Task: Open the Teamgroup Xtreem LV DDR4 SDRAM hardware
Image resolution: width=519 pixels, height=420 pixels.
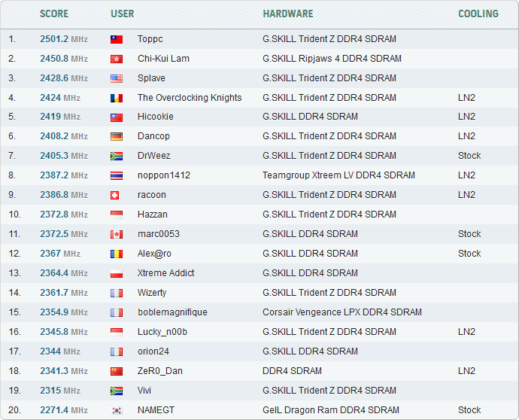Action: tap(338, 175)
